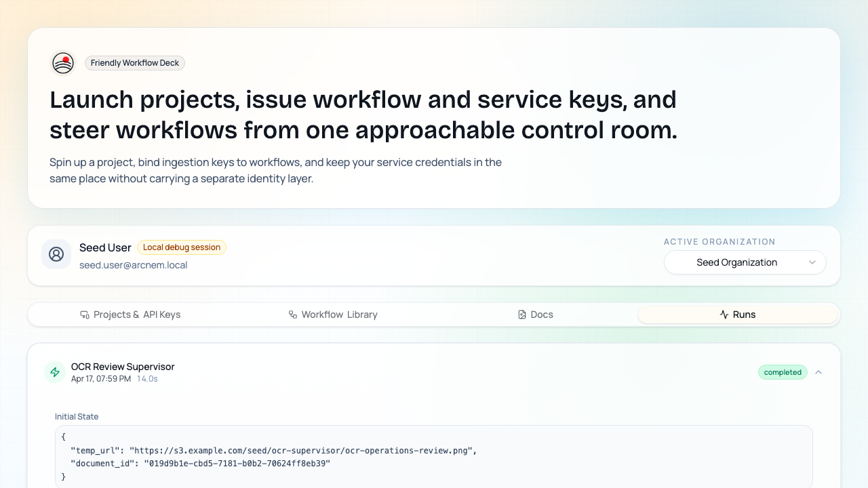Click the seed.user@arcnem.local email
868x488 pixels.
pyautogui.click(x=133, y=265)
